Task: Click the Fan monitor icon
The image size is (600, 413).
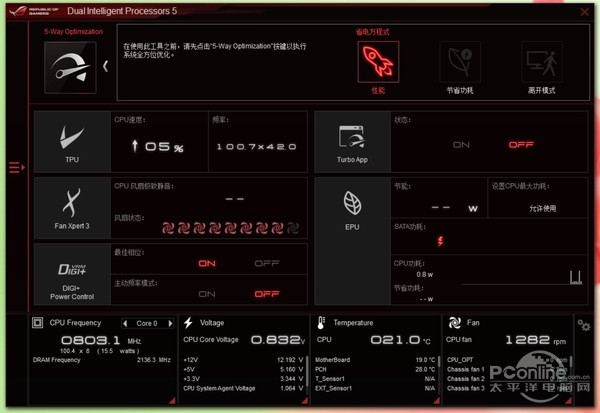Action: [x=454, y=323]
